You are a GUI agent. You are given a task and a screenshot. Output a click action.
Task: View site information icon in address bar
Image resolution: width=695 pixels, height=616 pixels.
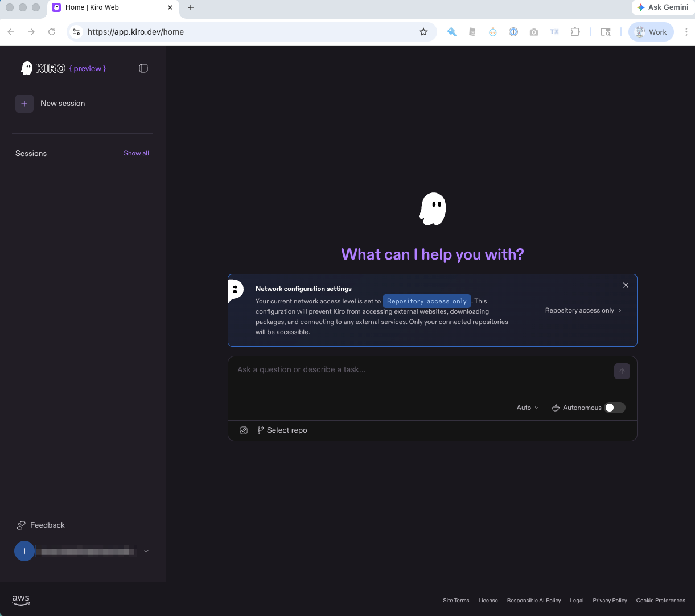pos(76,32)
